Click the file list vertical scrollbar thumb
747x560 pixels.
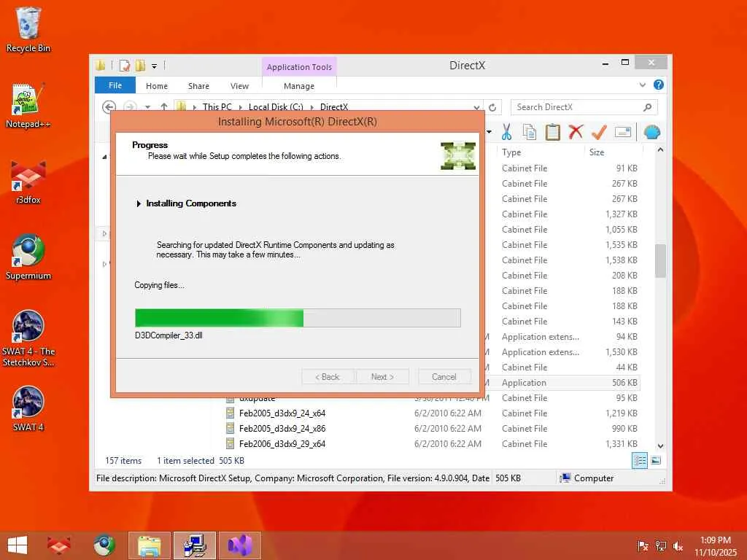click(660, 261)
